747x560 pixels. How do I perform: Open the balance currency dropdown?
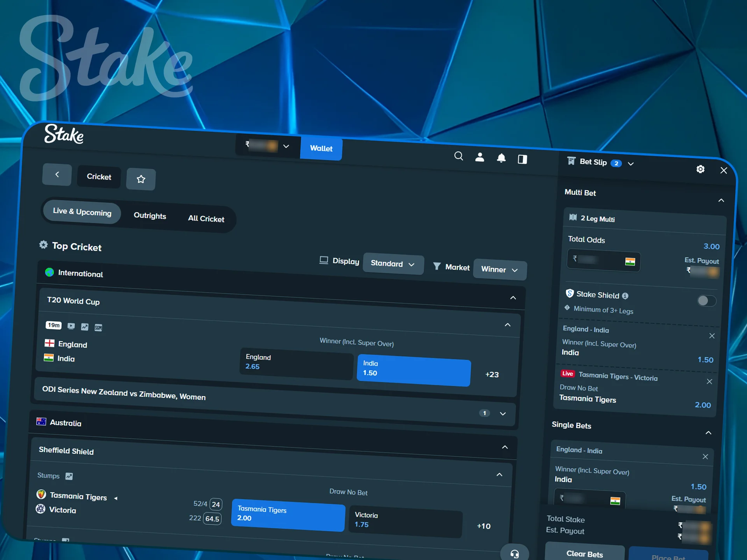click(x=268, y=146)
